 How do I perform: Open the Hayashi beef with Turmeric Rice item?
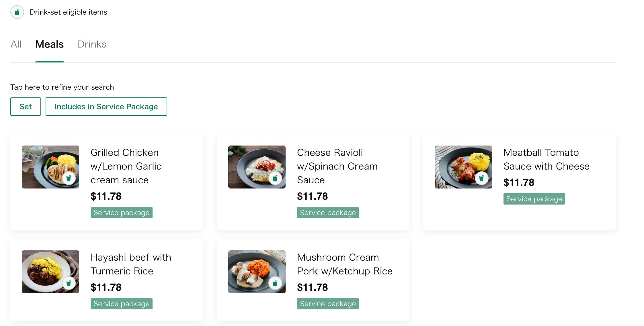131,264
